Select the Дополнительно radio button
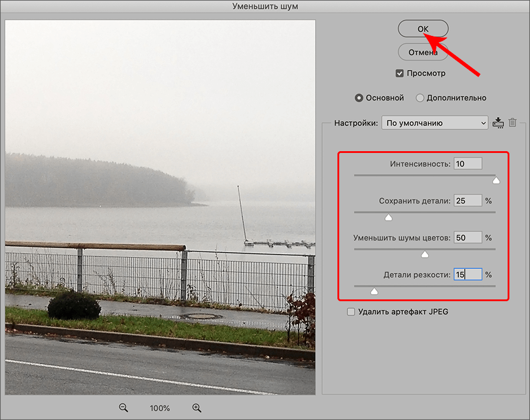Image resolution: width=530 pixels, height=420 pixels. [x=420, y=98]
